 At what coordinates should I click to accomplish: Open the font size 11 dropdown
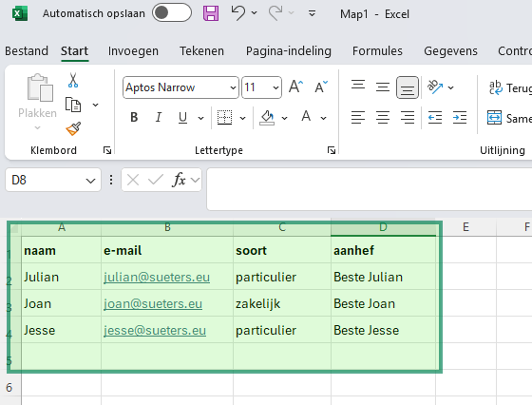pyautogui.click(x=275, y=87)
